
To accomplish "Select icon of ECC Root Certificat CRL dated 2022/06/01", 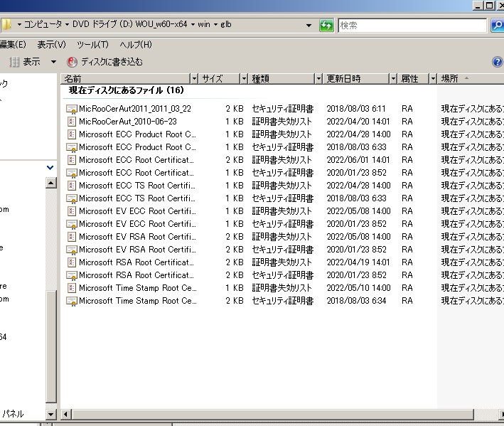I will 72,160.
